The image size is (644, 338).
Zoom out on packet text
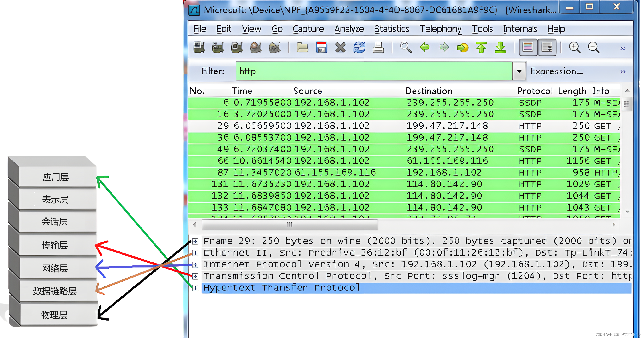pyautogui.click(x=593, y=47)
